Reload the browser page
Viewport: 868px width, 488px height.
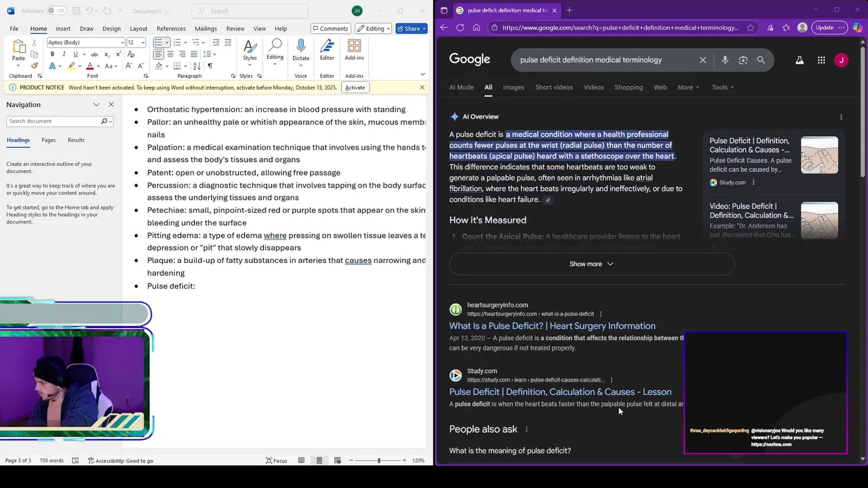460,28
